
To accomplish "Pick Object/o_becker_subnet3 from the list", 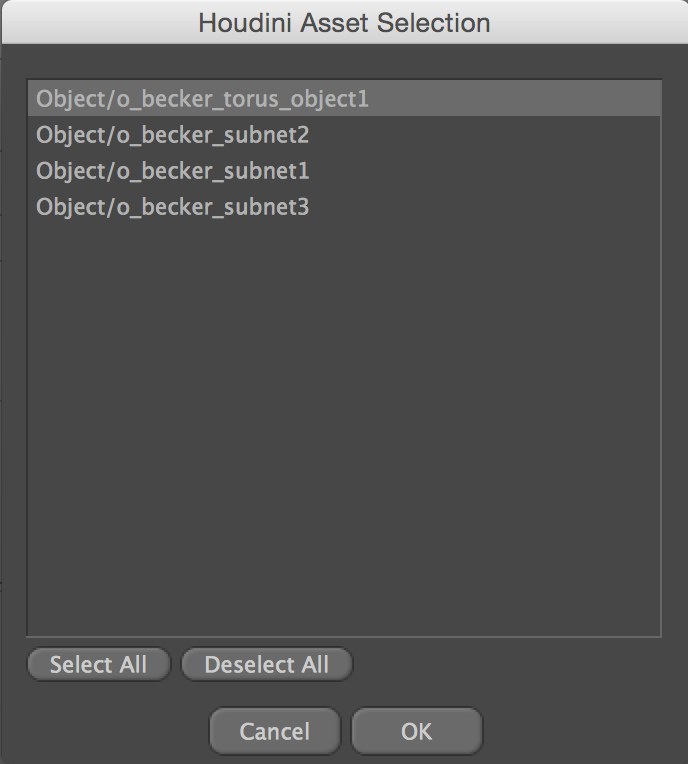I will tap(344, 207).
